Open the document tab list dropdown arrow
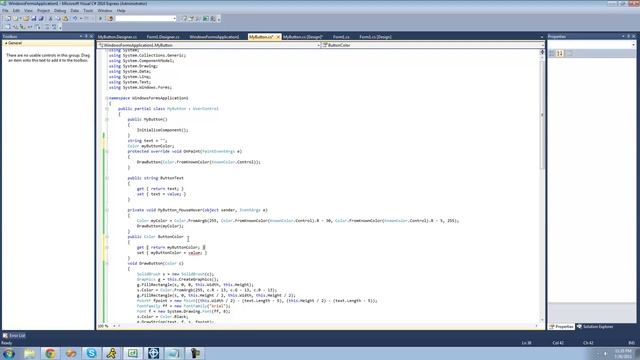Screen dimensions: 640x360 (x=542, y=37)
